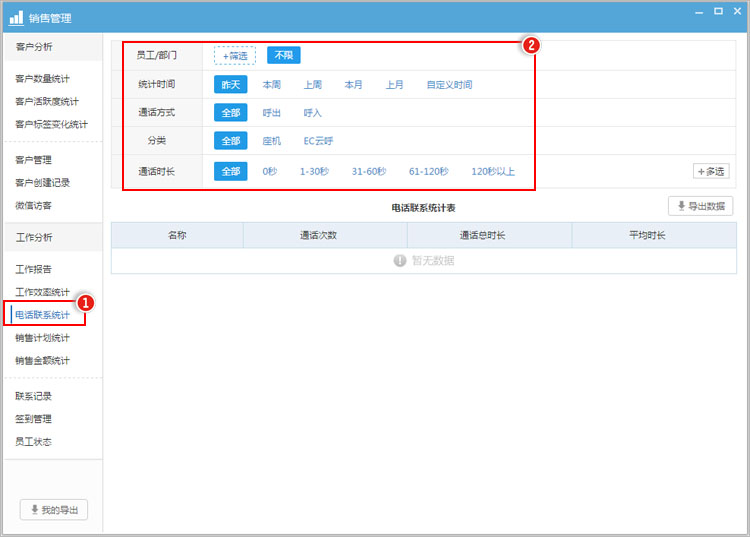Select 不限 for 员工/部门

click(284, 55)
